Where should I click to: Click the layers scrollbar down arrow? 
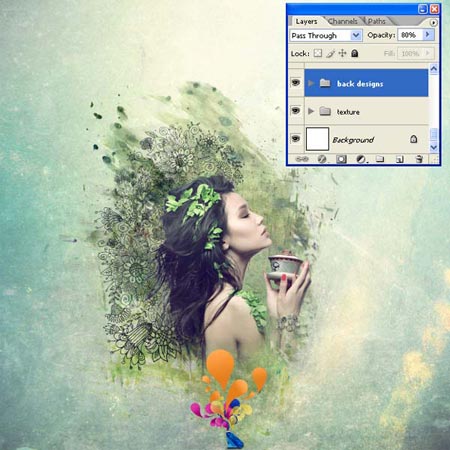[434, 147]
